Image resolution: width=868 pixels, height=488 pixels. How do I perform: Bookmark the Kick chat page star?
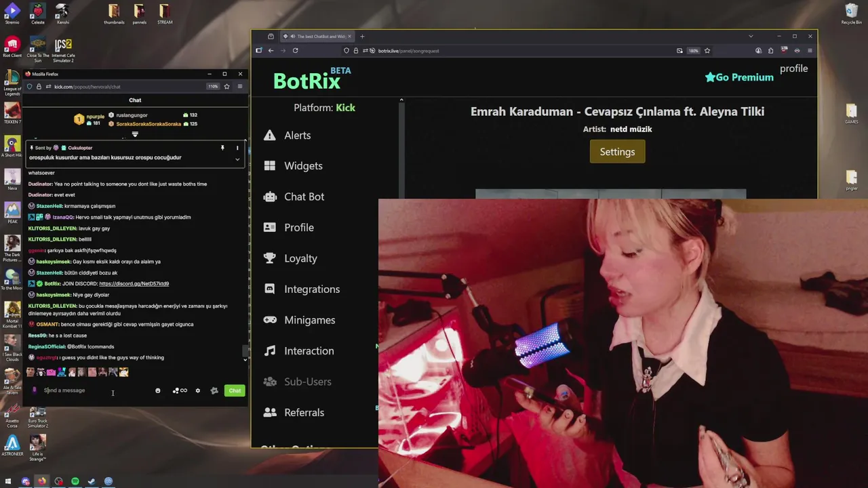(x=226, y=87)
